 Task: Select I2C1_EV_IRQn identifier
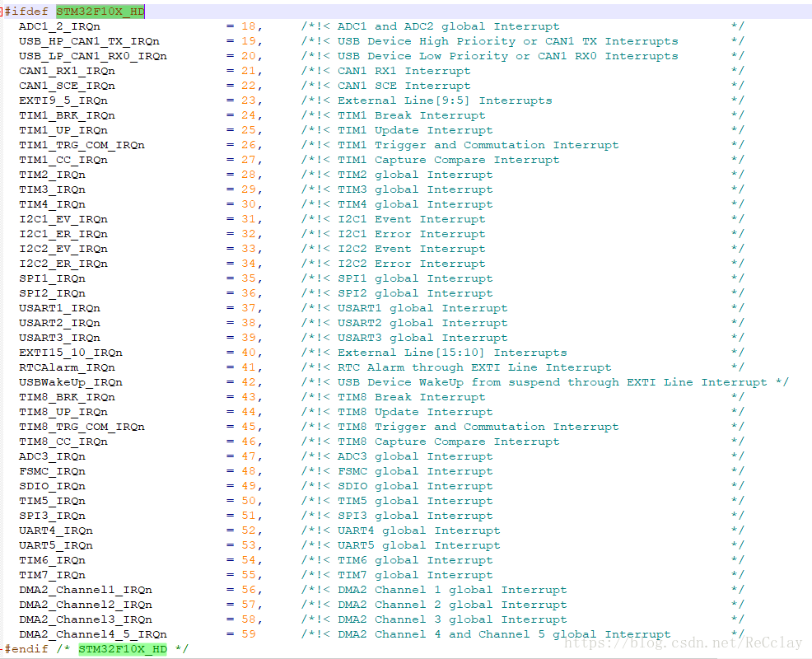coord(63,219)
